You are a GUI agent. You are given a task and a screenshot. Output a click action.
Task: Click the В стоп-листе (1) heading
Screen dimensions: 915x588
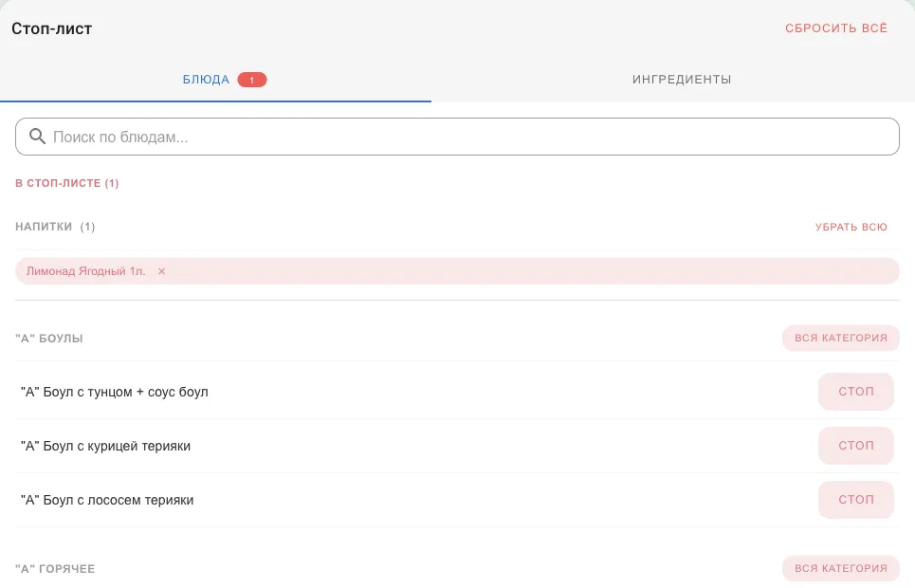pos(67,183)
